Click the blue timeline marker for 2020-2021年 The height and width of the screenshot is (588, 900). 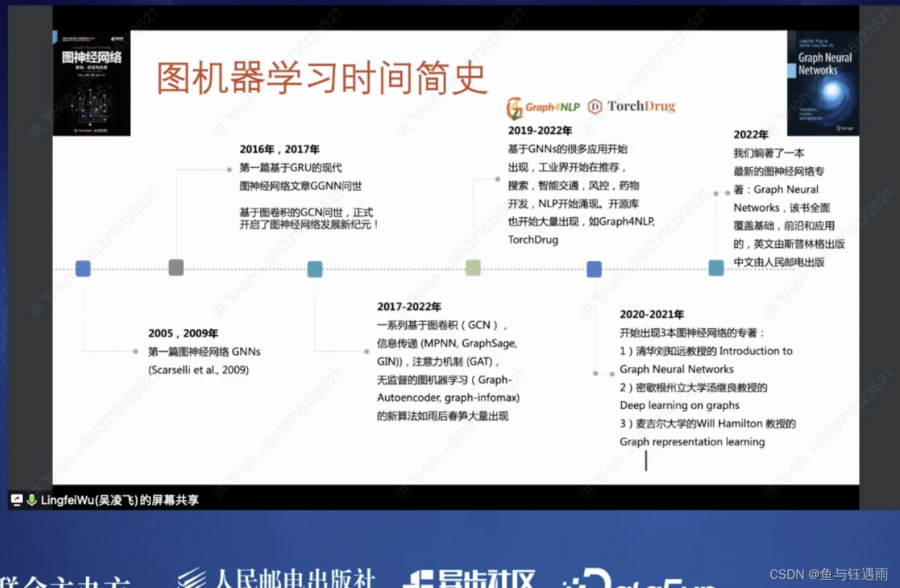point(594,269)
